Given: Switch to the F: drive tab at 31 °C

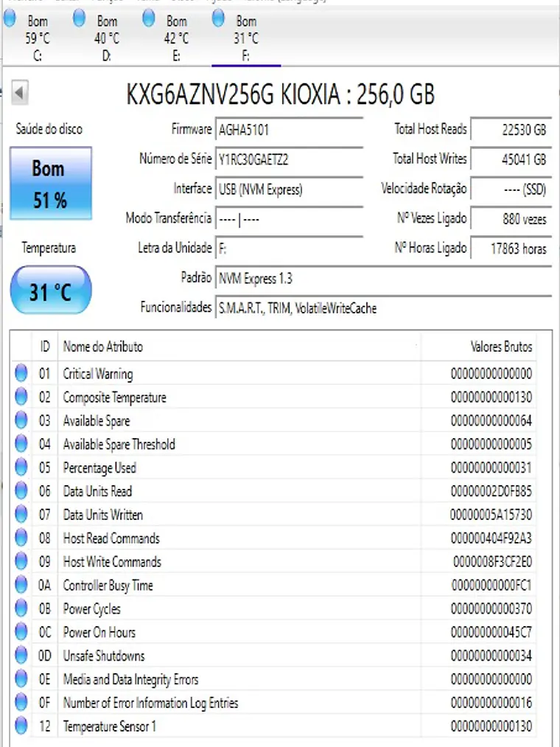Looking at the screenshot, I should pyautogui.click(x=245, y=38).
